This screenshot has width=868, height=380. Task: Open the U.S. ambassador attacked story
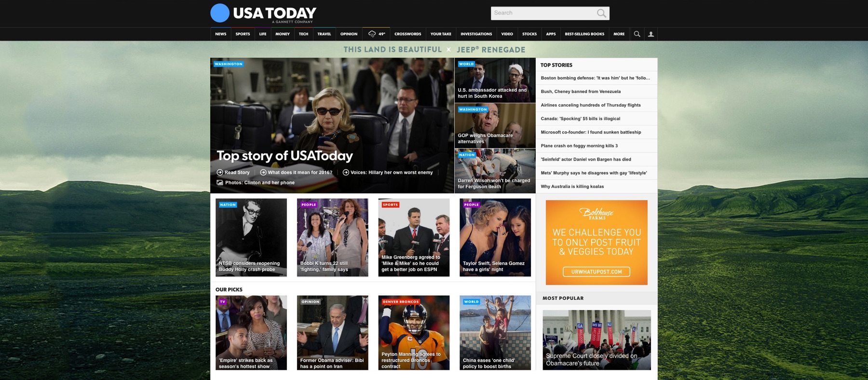[x=495, y=80]
